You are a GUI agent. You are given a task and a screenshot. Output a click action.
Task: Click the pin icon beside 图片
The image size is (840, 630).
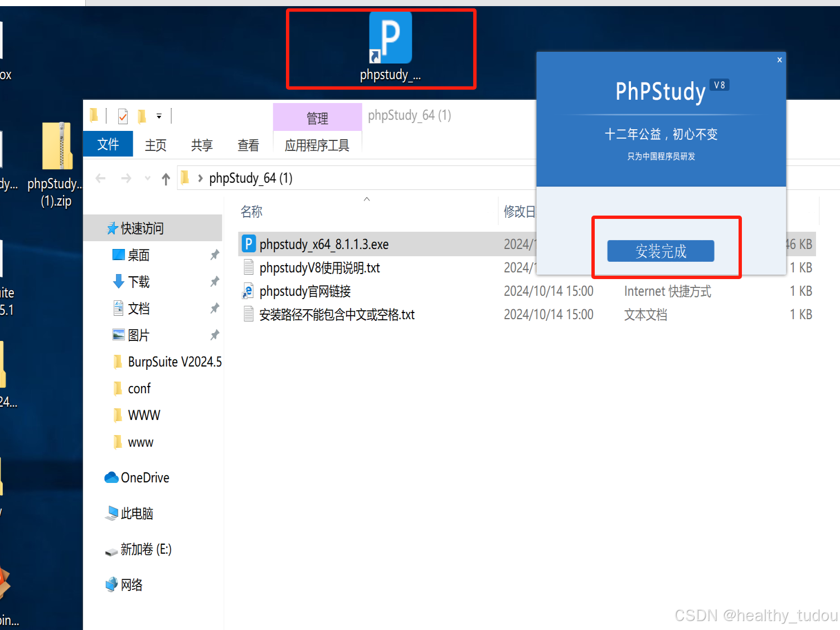[215, 335]
